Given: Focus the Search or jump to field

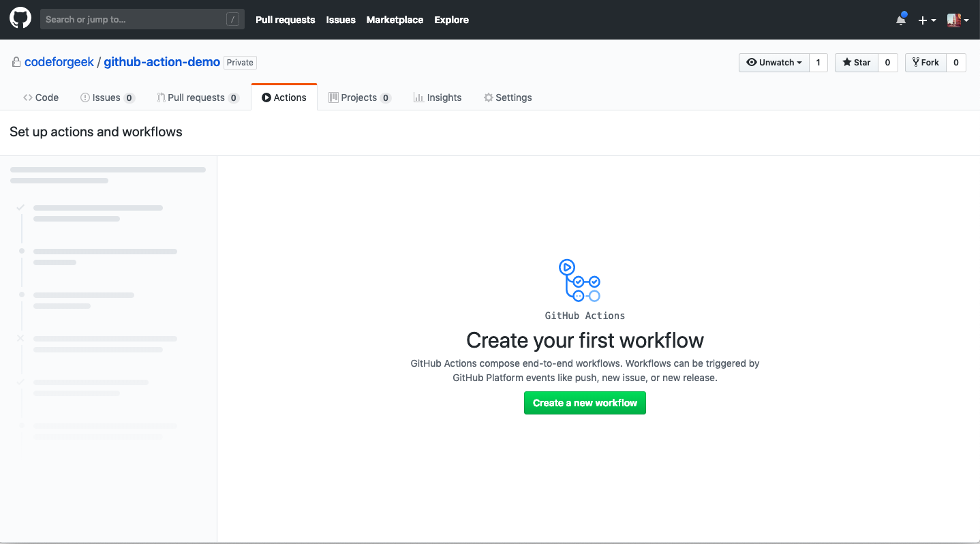Looking at the screenshot, I should (142, 19).
